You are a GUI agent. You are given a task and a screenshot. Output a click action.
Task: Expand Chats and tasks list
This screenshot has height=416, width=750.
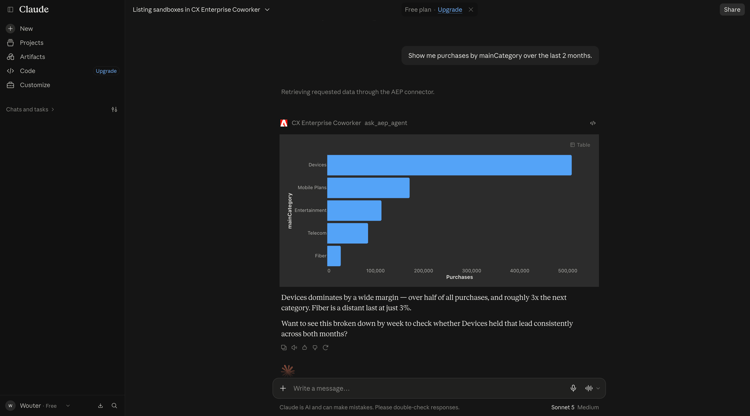click(30, 109)
